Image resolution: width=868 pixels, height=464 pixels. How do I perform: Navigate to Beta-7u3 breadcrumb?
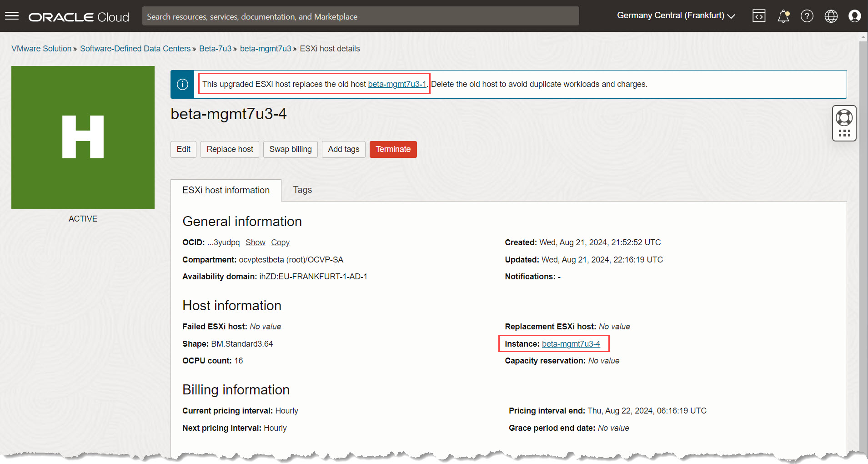215,49
